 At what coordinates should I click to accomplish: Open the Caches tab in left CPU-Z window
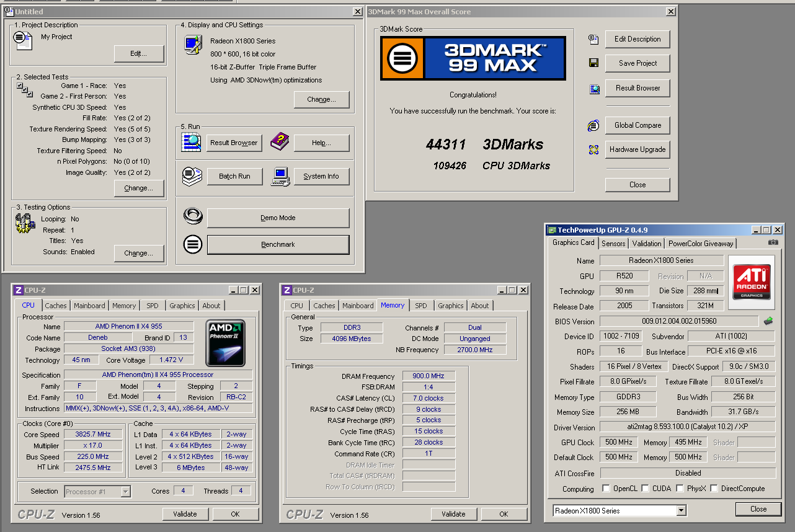point(56,306)
